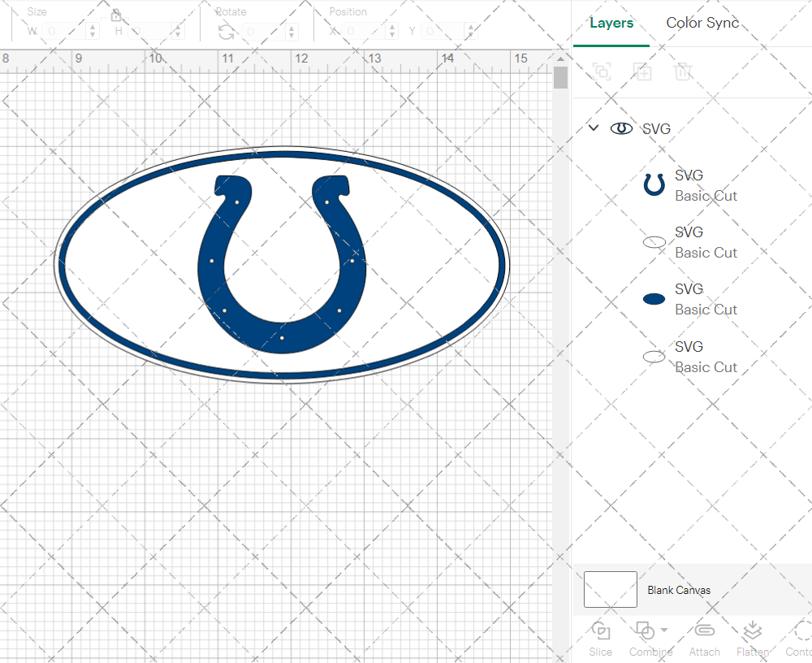
Task: Click the Rotate angle input field
Action: coord(264,32)
